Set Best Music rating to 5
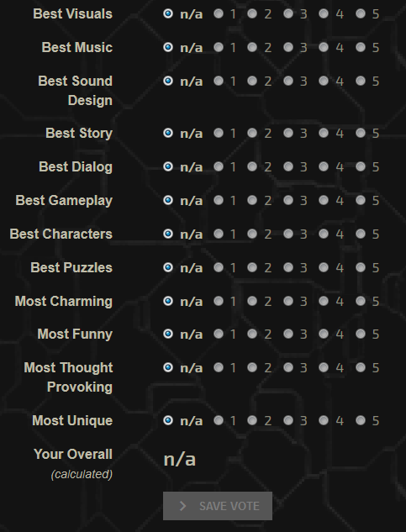Image resolution: width=406 pixels, height=532 pixels. pos(360,47)
